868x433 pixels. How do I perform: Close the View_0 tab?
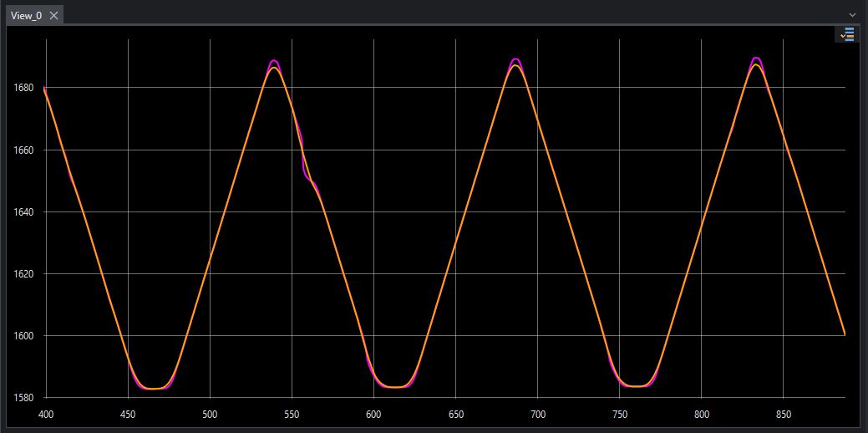(53, 16)
